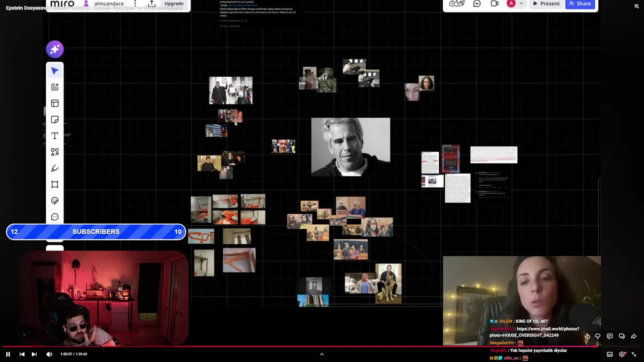Skip to previous video

(22, 354)
